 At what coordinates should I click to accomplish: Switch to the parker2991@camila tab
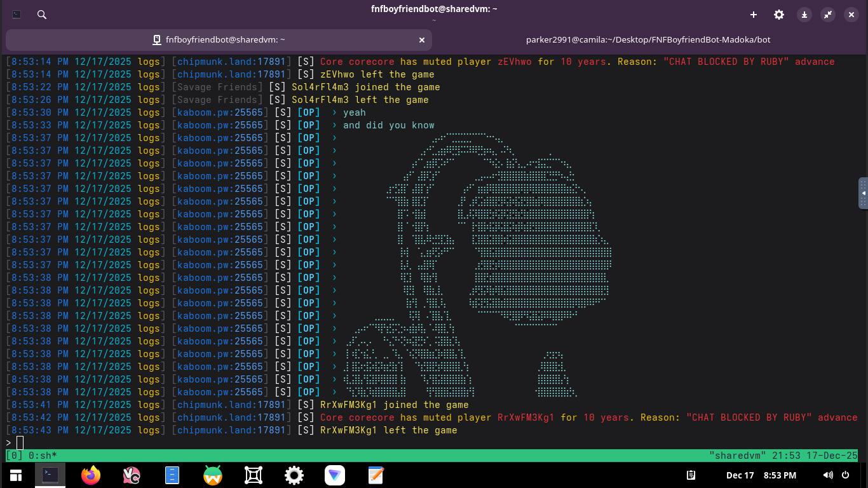648,39
